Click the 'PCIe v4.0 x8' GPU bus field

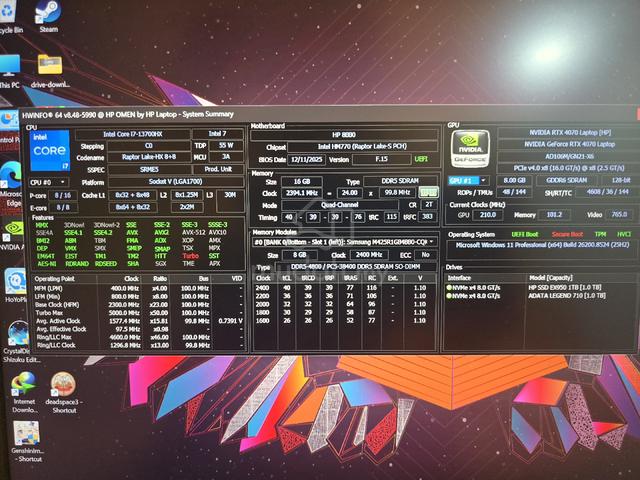(x=569, y=168)
